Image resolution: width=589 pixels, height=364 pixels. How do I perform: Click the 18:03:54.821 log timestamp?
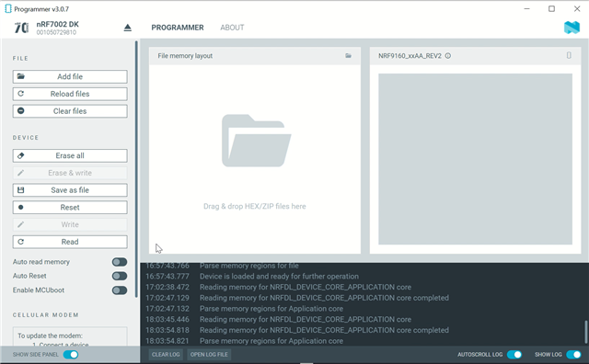pos(167,341)
